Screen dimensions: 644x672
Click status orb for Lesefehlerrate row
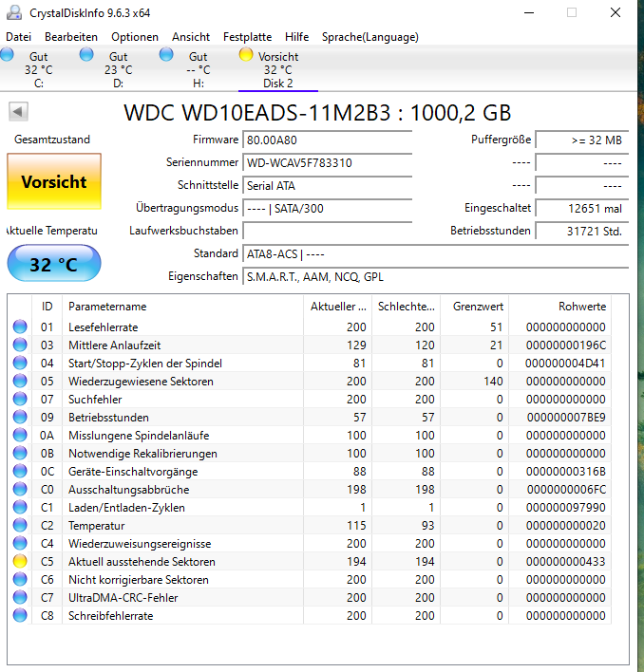pos(20,327)
